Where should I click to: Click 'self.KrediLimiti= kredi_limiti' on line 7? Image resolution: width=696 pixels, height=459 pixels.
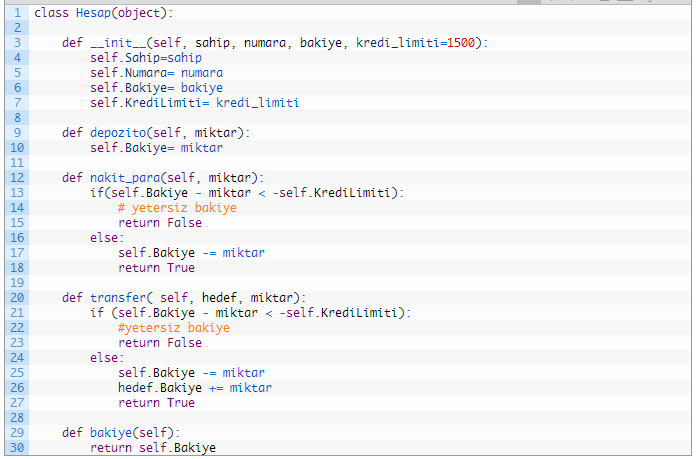coord(194,103)
